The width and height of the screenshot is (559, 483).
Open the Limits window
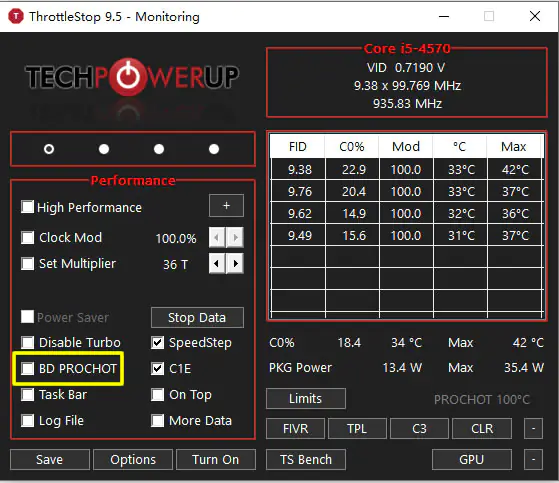point(306,398)
